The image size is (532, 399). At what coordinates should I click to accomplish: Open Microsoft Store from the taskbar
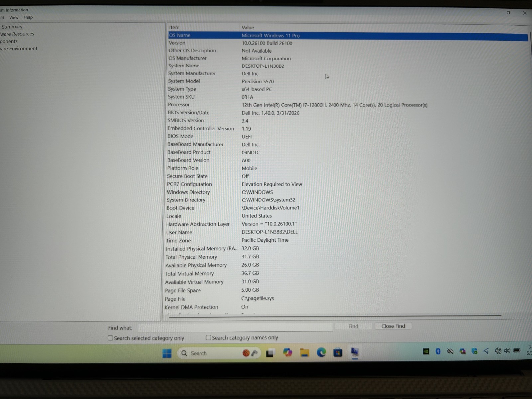tap(338, 352)
